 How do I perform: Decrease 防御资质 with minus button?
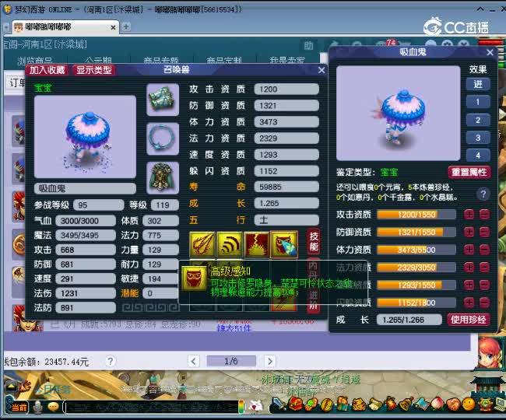click(484, 232)
